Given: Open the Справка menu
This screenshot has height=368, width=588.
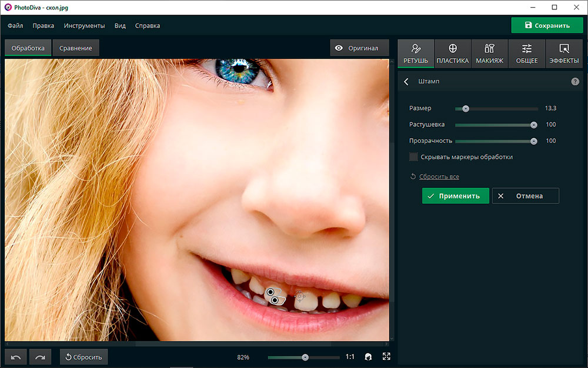Looking at the screenshot, I should [148, 25].
